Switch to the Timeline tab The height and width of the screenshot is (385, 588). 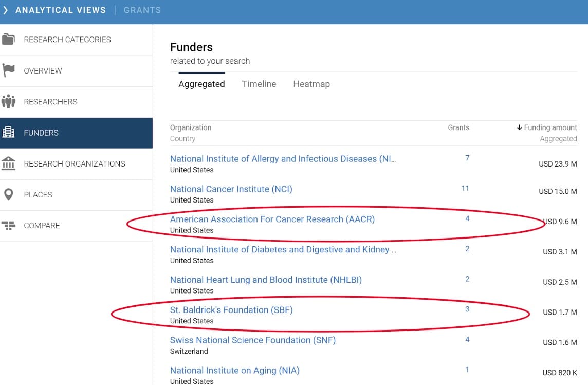pos(259,84)
